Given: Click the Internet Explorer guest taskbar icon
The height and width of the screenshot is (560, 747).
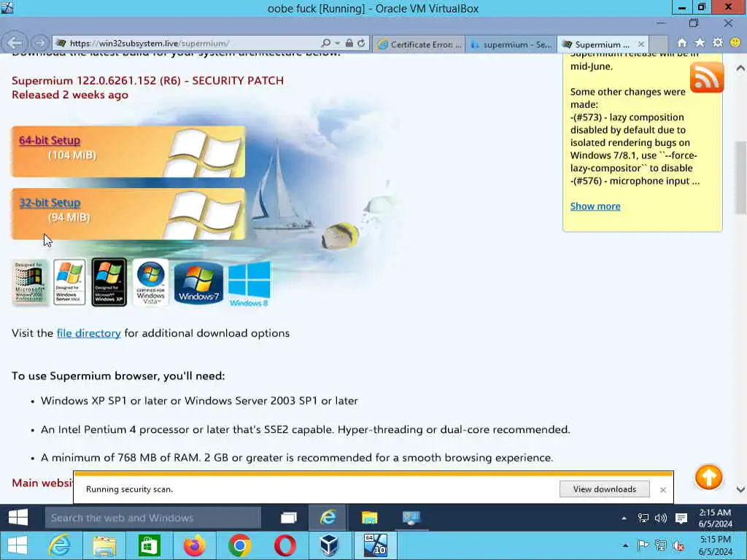Looking at the screenshot, I should (328, 518).
